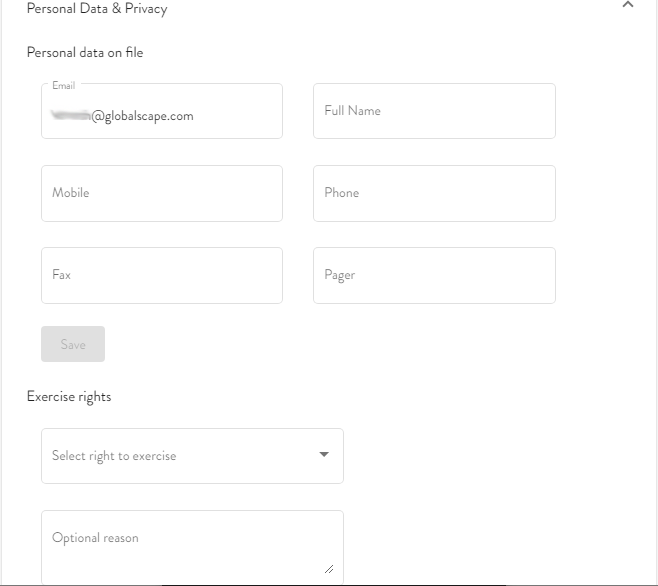The height and width of the screenshot is (586, 658).
Task: Click the Optional reason text area
Action: click(192, 547)
